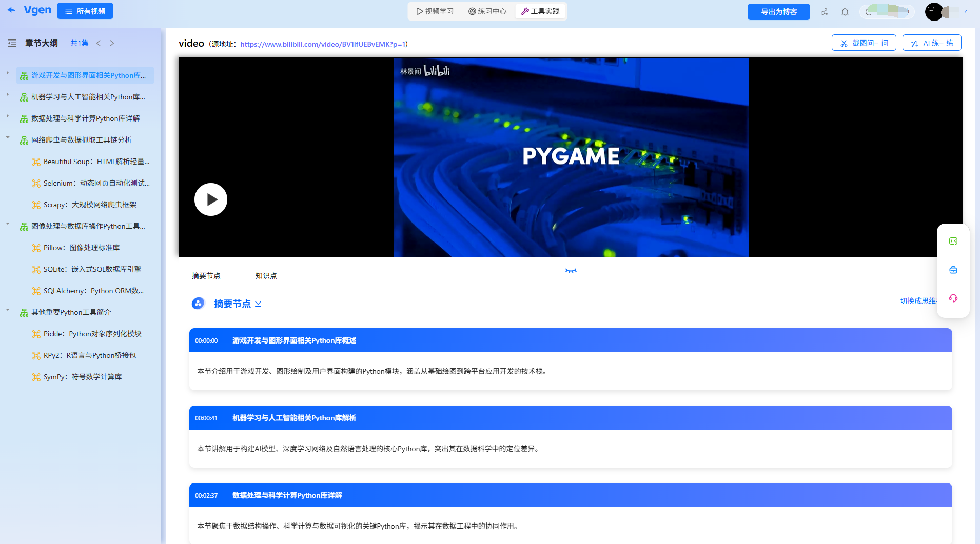Go to next episode arrow
980x544 pixels.
[x=112, y=43]
